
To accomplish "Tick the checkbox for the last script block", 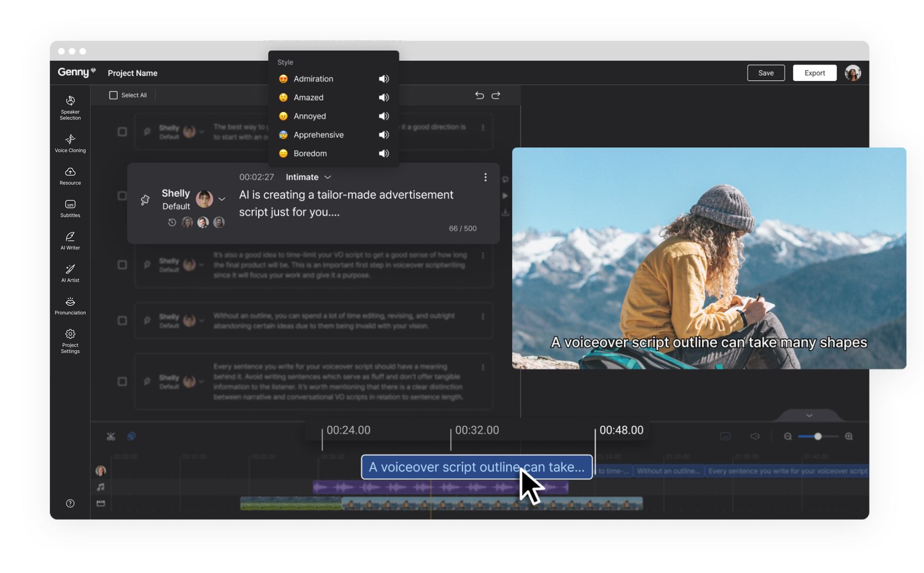I will 122,381.
